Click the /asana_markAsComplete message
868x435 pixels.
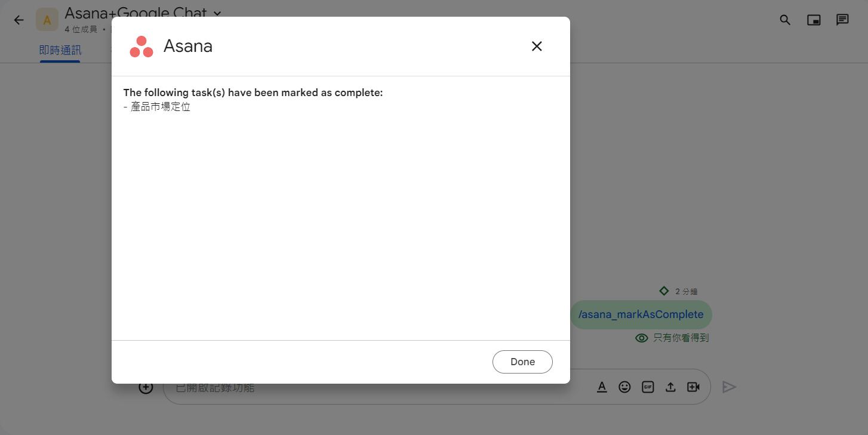pyautogui.click(x=641, y=314)
